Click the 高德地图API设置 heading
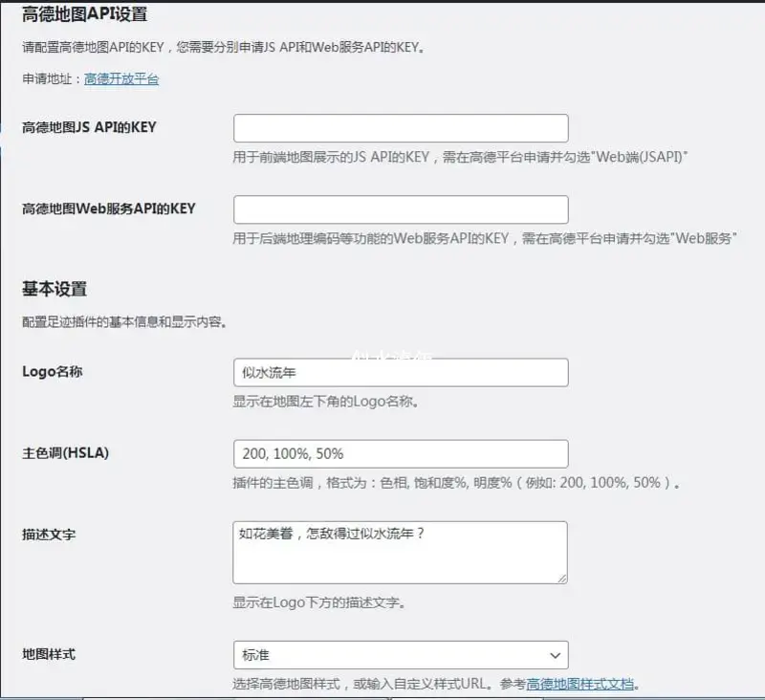 (x=84, y=14)
